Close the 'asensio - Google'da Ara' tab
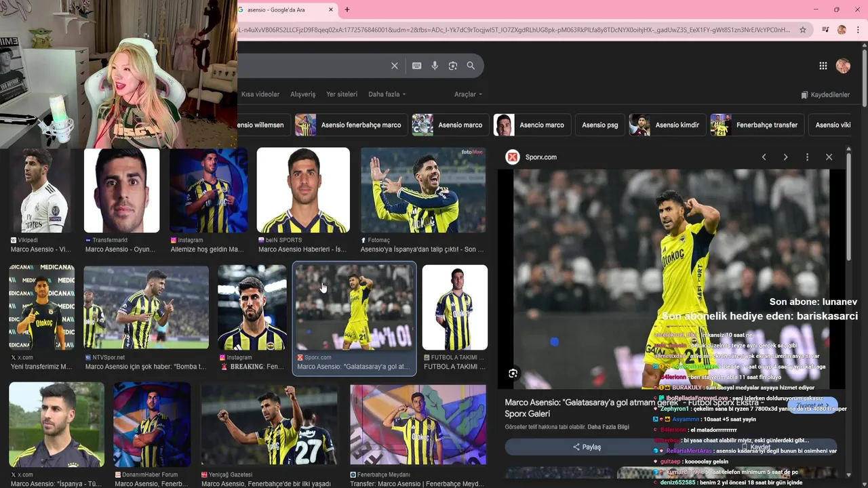The image size is (868, 488). click(331, 9)
